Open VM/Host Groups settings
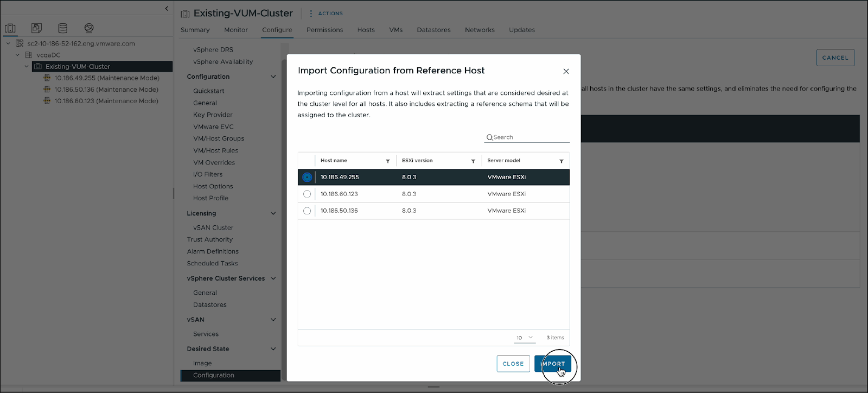Screen dimensions: 868x393 (x=219, y=139)
